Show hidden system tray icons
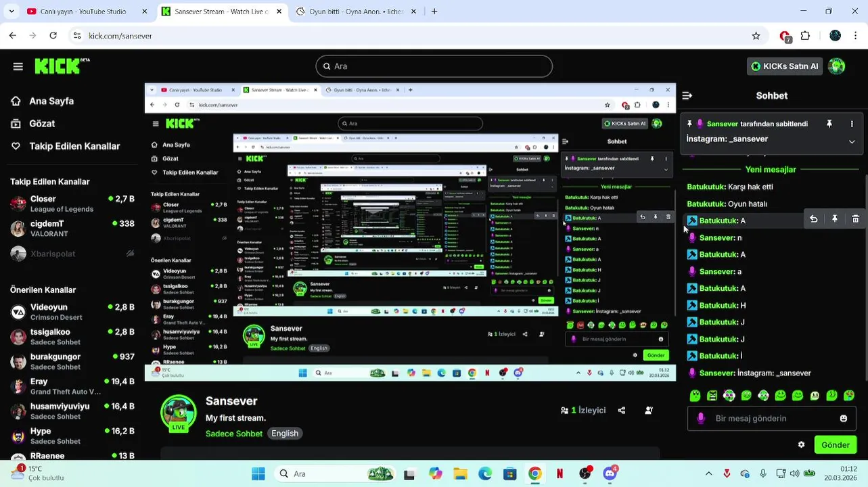Image resolution: width=868 pixels, height=487 pixels. pos(708,474)
